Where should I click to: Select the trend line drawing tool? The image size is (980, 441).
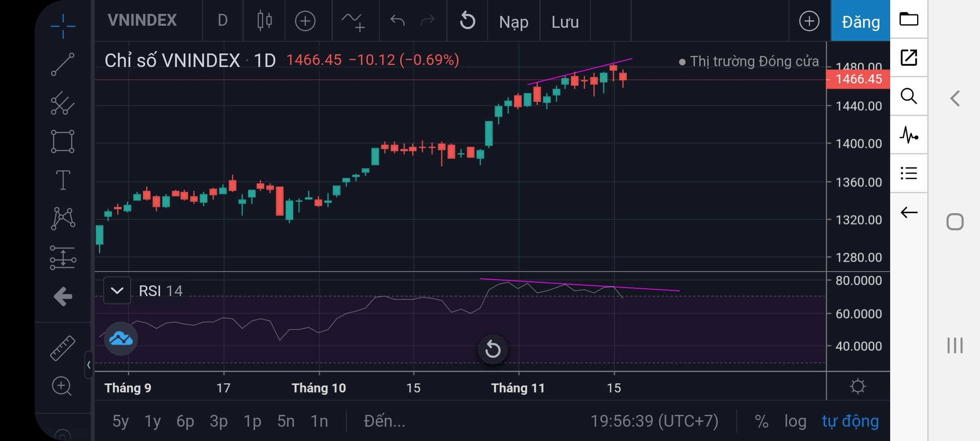[x=62, y=65]
